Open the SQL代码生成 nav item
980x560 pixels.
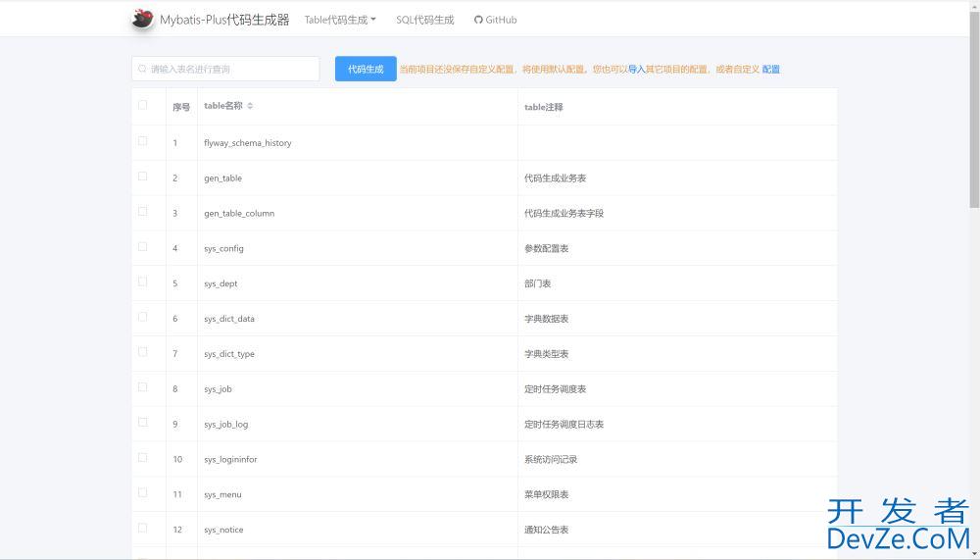425,20
